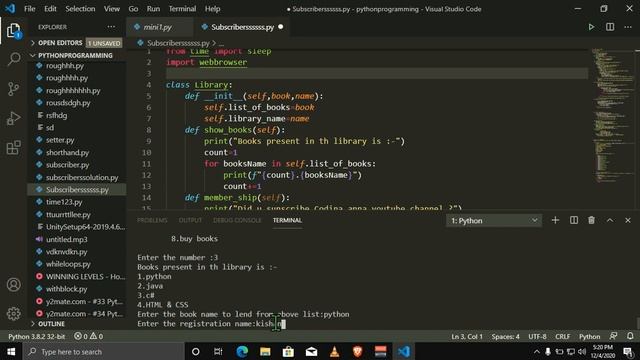640x360 pixels.
Task: Expand the Outline section
Action: click(76, 324)
